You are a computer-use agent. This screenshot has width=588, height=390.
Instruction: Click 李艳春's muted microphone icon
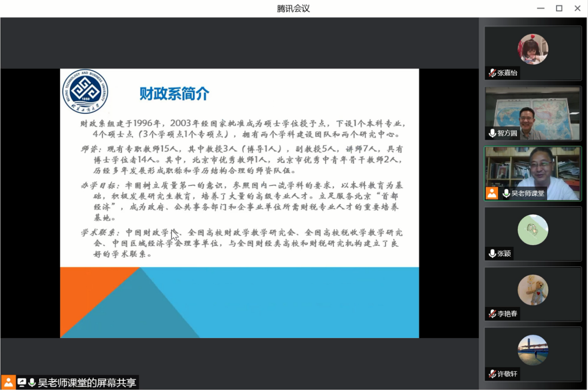[492, 314]
